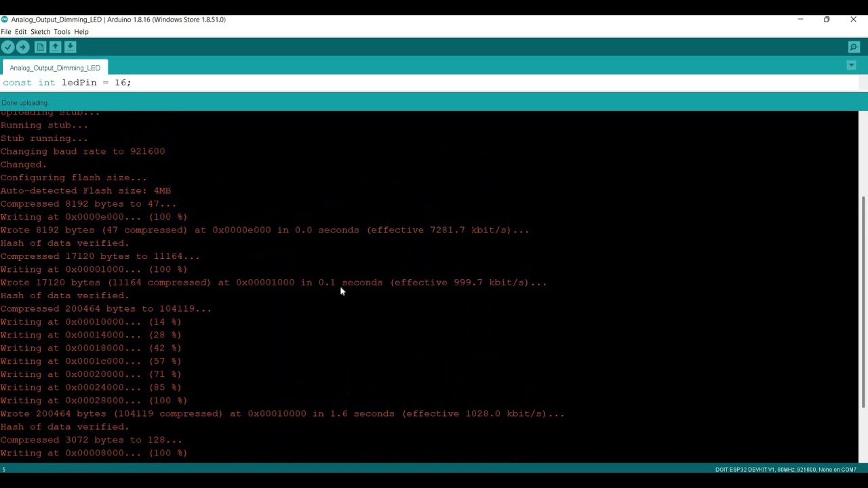Click 'Writing at 0x00028000... (100 %)' line
Screen dimensions: 868x488
pyautogui.click(x=94, y=401)
